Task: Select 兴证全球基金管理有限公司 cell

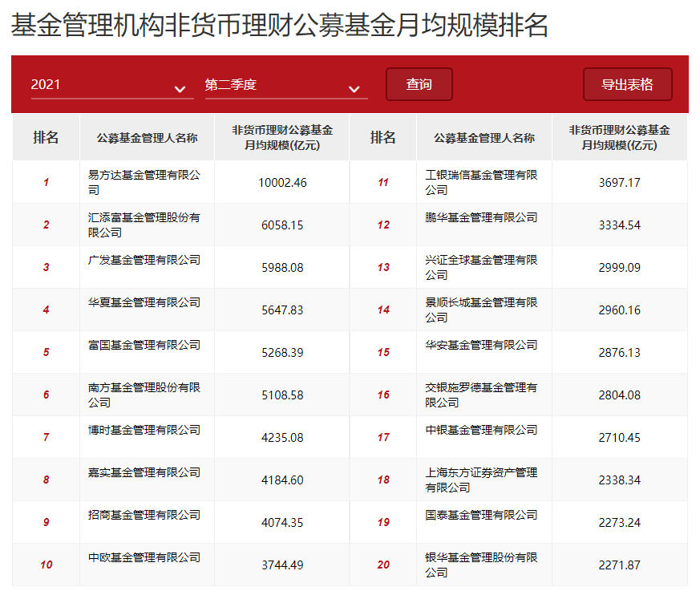Action: 484,267
